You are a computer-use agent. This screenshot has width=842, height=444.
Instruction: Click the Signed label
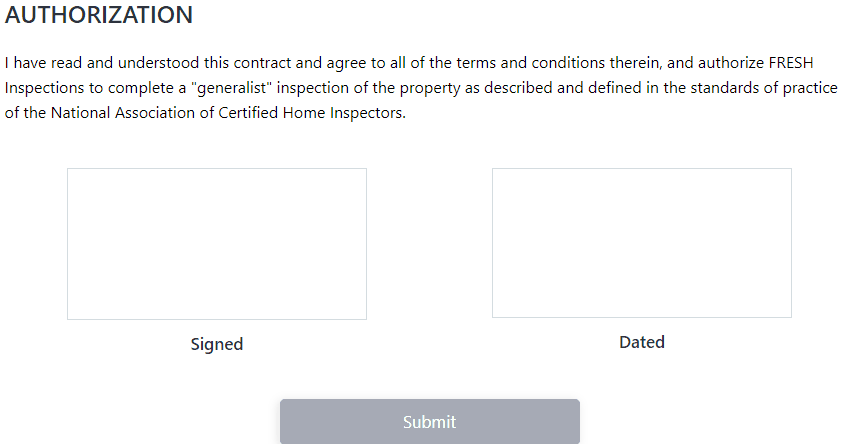[217, 344]
